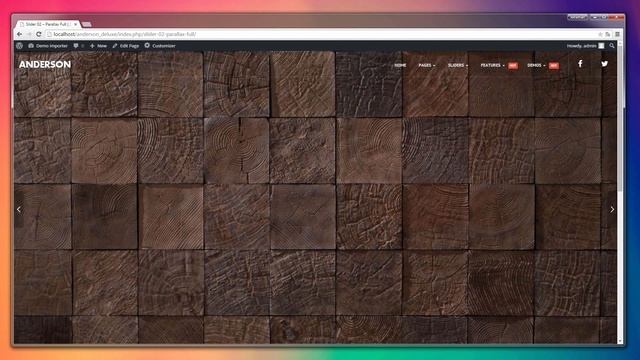This screenshot has height=360, width=640.
Task: Reload the page with the refresh icon
Action: coord(39,34)
